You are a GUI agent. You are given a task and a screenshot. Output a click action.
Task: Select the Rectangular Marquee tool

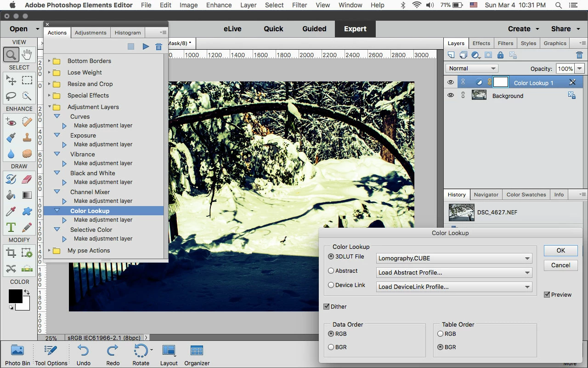tap(27, 80)
